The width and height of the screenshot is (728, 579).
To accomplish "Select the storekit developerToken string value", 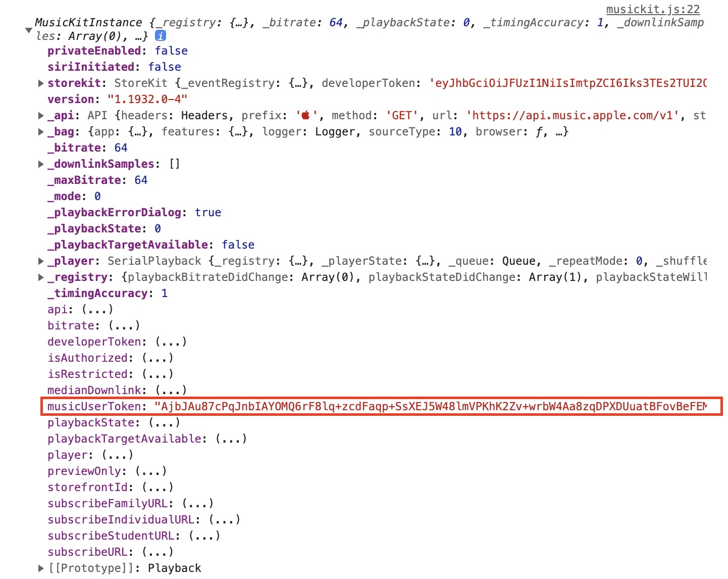I will point(567,83).
